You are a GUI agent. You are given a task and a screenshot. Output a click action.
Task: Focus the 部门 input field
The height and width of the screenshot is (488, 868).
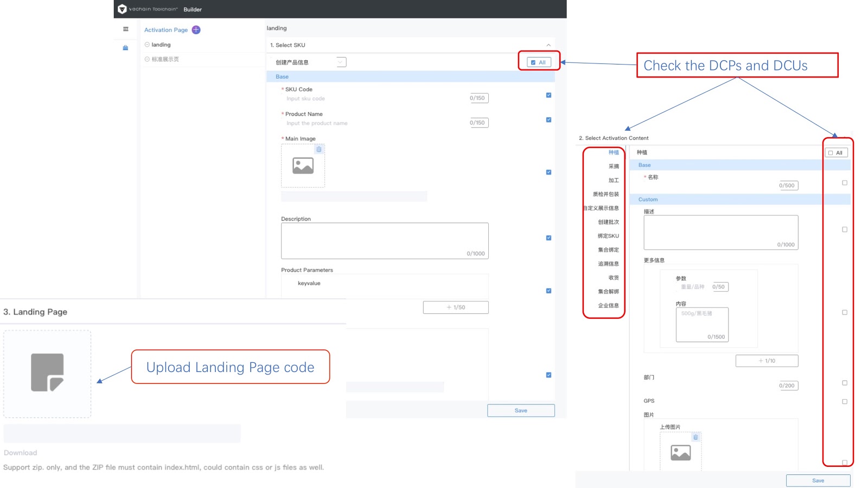[720, 386]
